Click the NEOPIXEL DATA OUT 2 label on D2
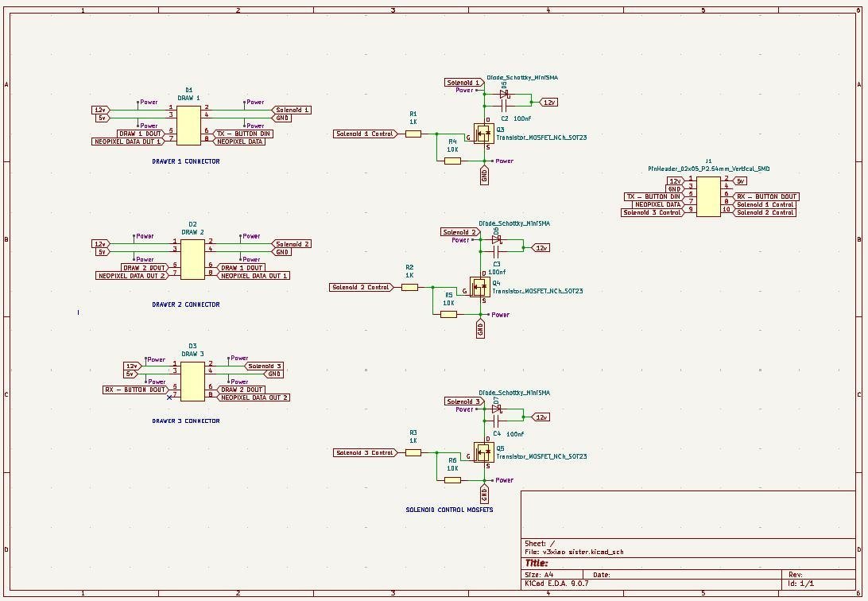This screenshot has height=601, width=868. [132, 276]
